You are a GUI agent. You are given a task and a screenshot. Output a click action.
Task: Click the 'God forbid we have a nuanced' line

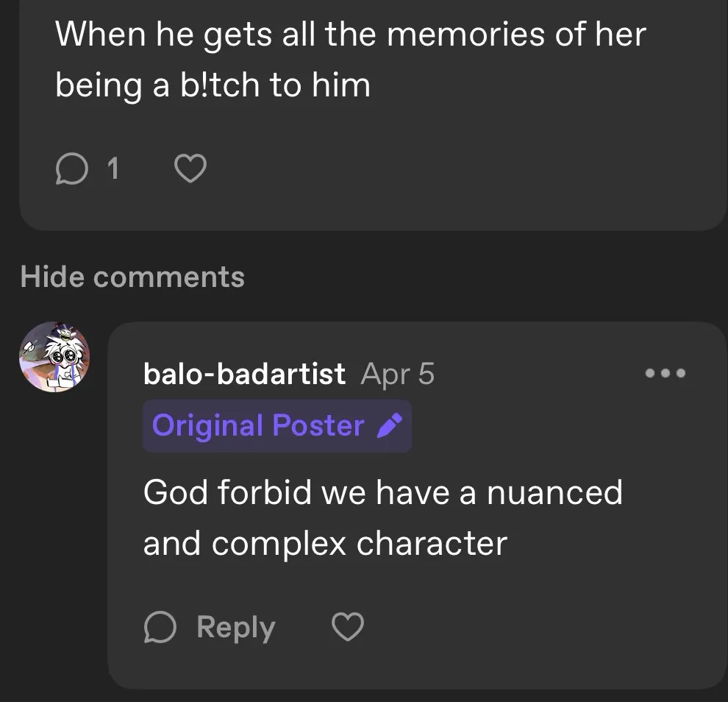tap(382, 492)
